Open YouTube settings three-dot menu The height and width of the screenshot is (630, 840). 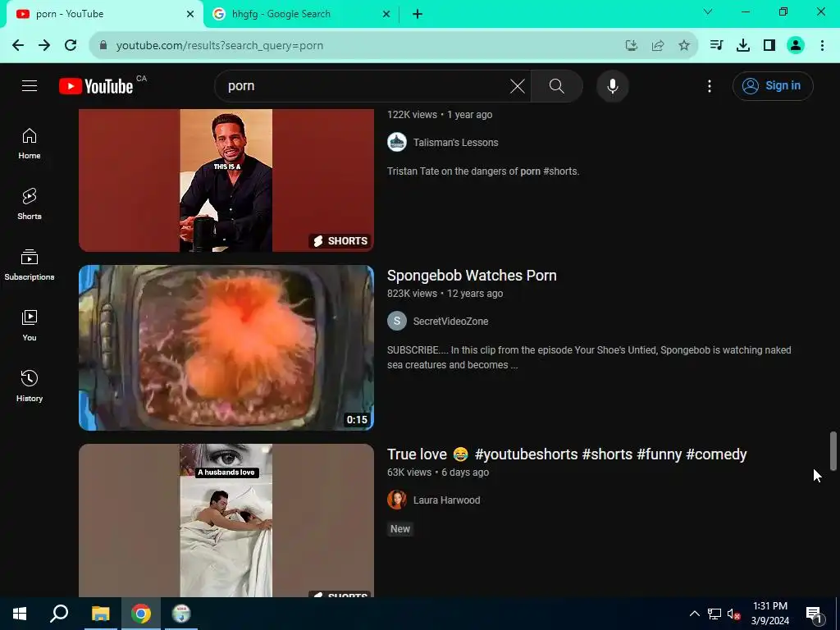point(710,85)
